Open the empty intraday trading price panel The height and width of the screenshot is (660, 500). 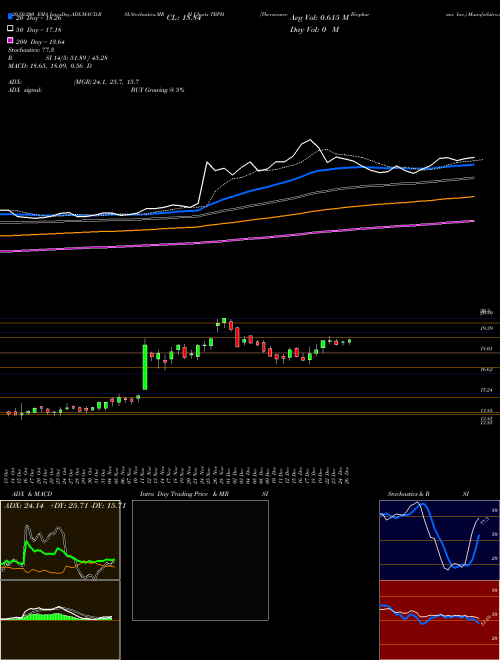(x=200, y=560)
